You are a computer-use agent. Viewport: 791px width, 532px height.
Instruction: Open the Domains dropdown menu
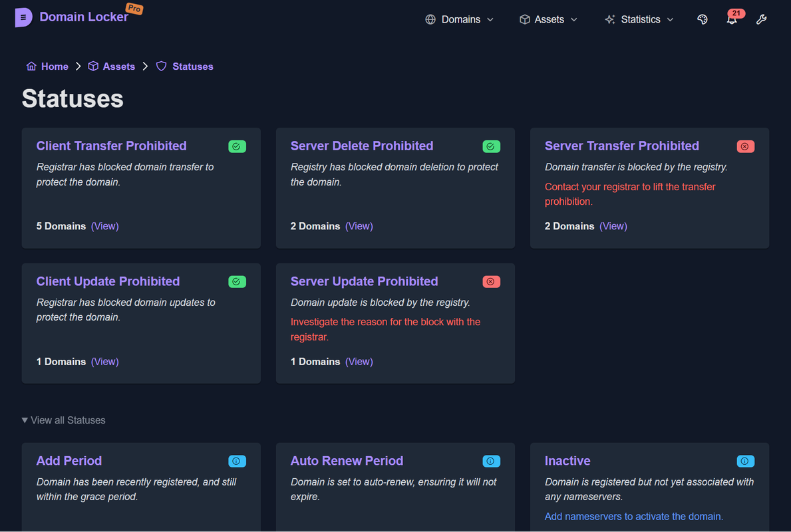(460, 19)
